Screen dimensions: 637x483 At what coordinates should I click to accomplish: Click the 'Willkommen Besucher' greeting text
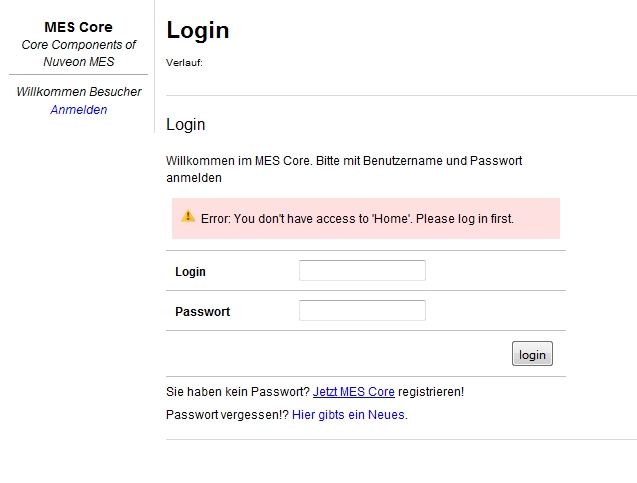tap(79, 92)
